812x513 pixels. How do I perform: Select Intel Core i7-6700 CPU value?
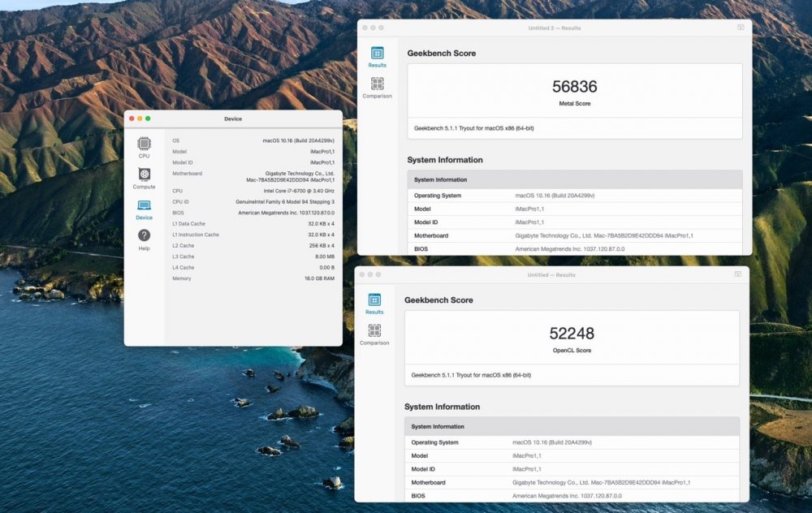pos(299,191)
